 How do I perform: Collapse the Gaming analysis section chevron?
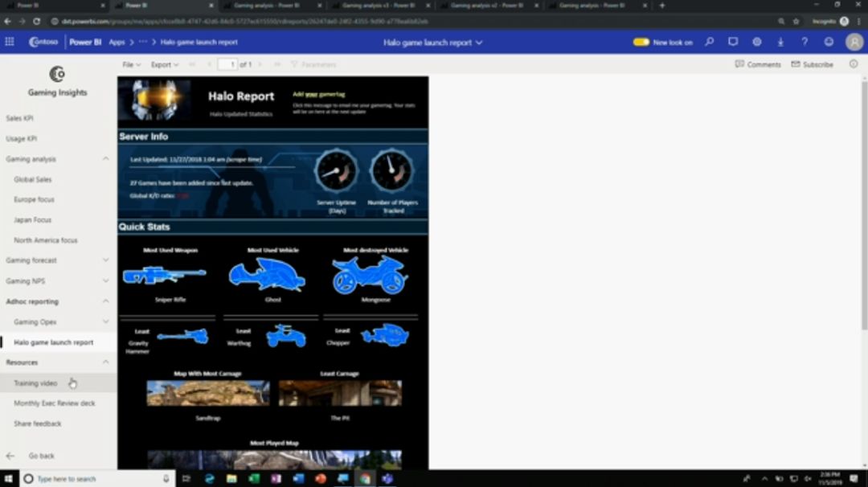coord(105,159)
